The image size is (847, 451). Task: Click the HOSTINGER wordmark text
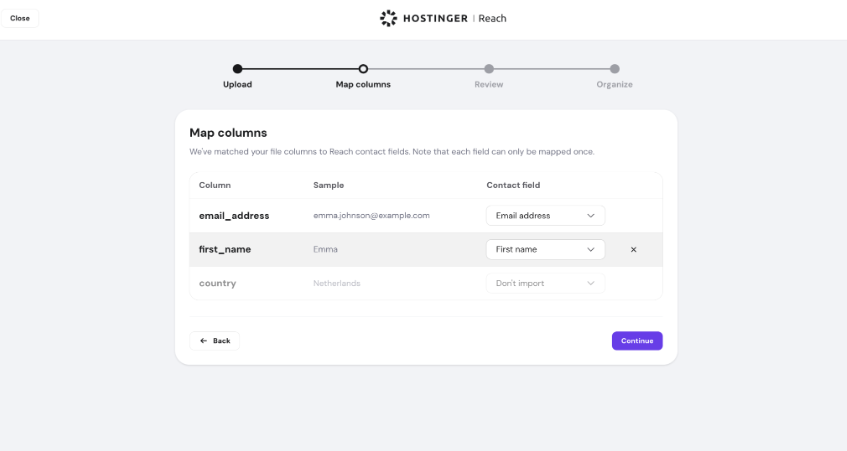[435, 18]
